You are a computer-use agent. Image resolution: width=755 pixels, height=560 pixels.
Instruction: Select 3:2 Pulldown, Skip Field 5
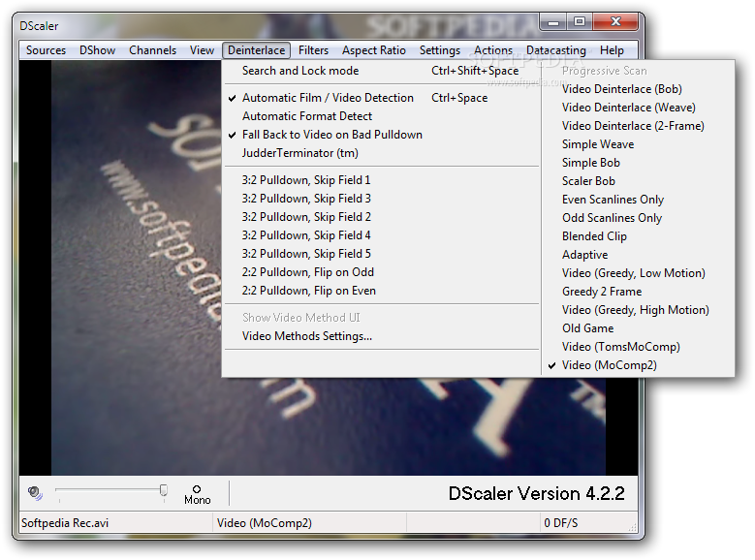point(381,254)
